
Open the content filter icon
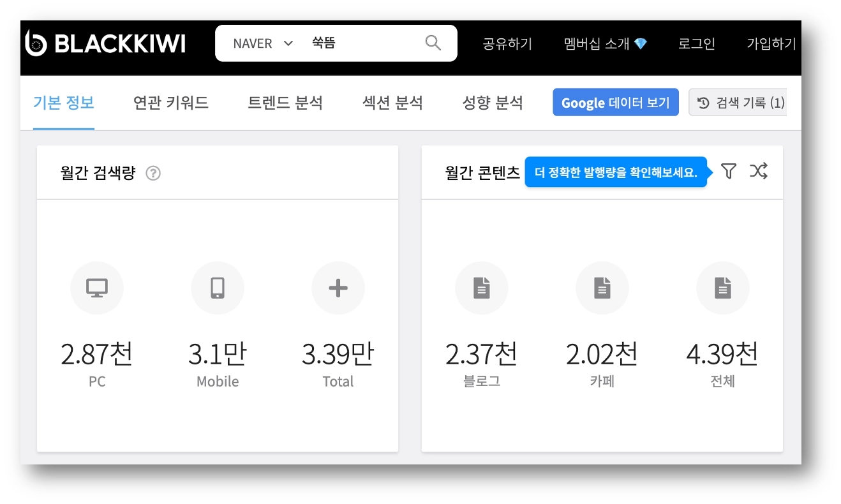[729, 171]
